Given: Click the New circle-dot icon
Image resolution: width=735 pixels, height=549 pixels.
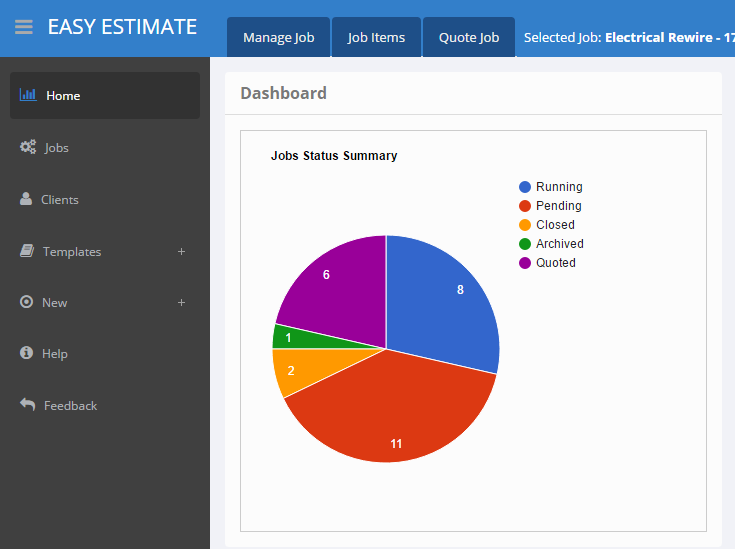Looking at the screenshot, I should [27, 302].
